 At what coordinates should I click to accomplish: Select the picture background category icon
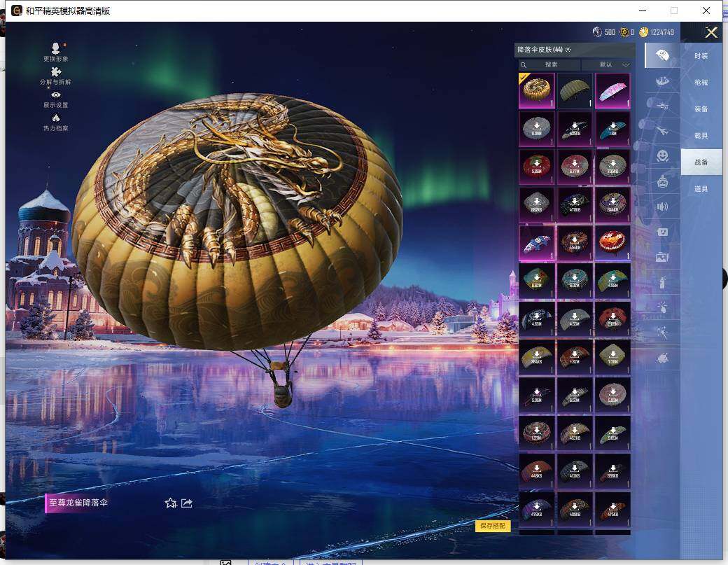(x=662, y=256)
